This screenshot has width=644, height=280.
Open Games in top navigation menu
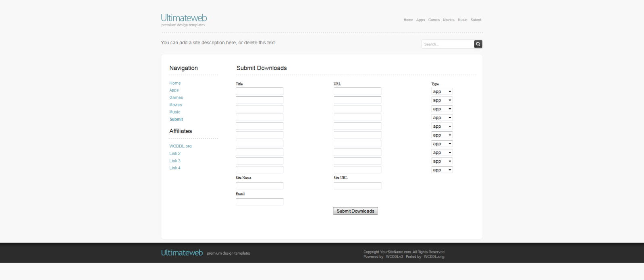(434, 20)
